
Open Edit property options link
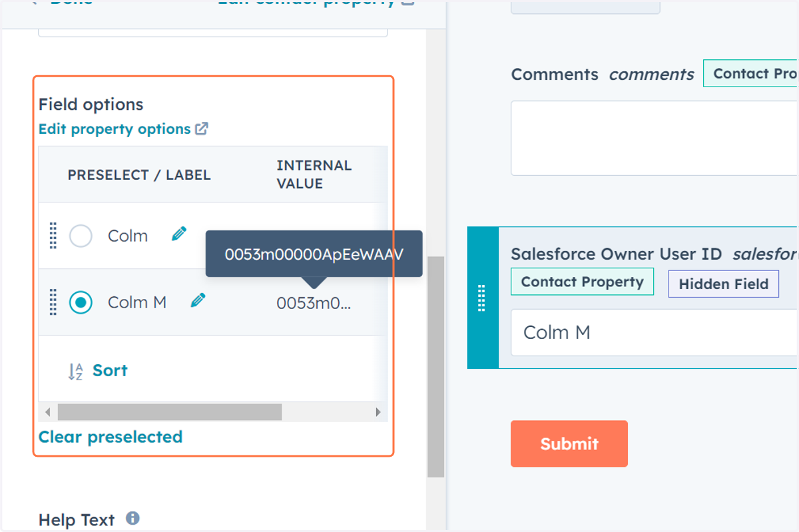(115, 129)
